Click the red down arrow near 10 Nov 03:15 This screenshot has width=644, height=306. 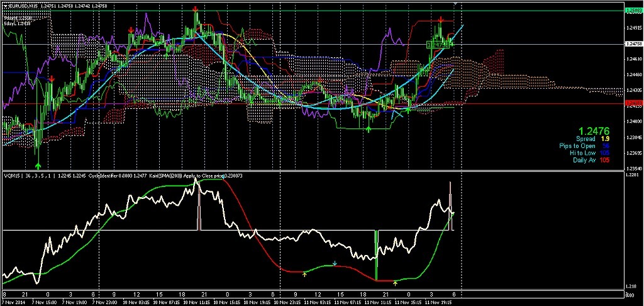[131, 30]
